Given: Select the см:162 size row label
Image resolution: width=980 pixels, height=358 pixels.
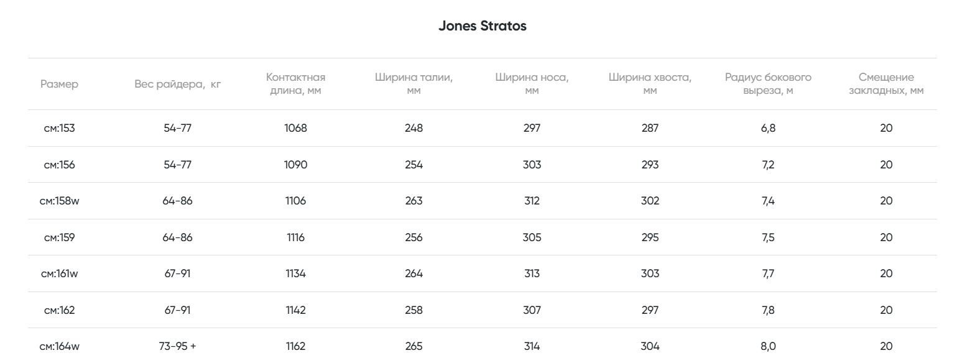Looking at the screenshot, I should pyautogui.click(x=60, y=310).
